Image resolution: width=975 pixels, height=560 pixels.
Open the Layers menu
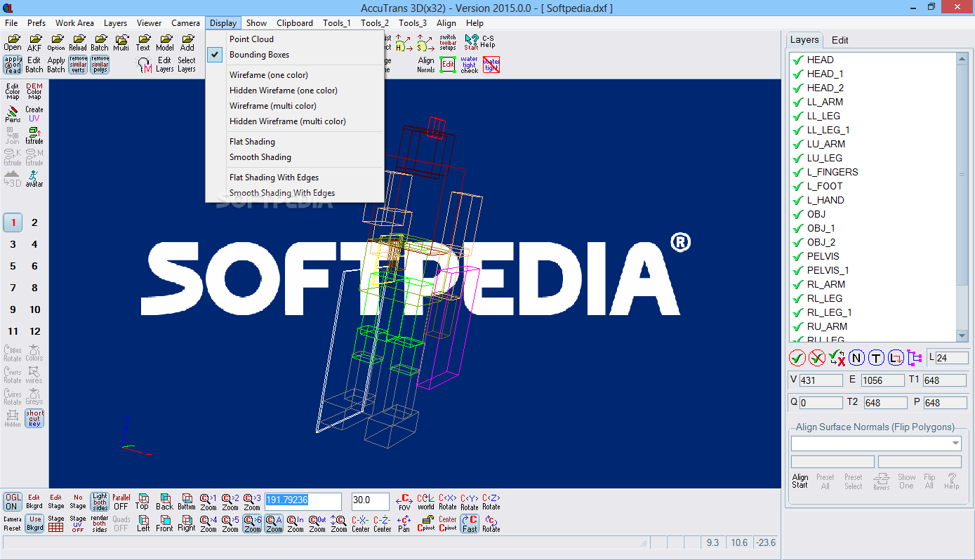coord(116,23)
